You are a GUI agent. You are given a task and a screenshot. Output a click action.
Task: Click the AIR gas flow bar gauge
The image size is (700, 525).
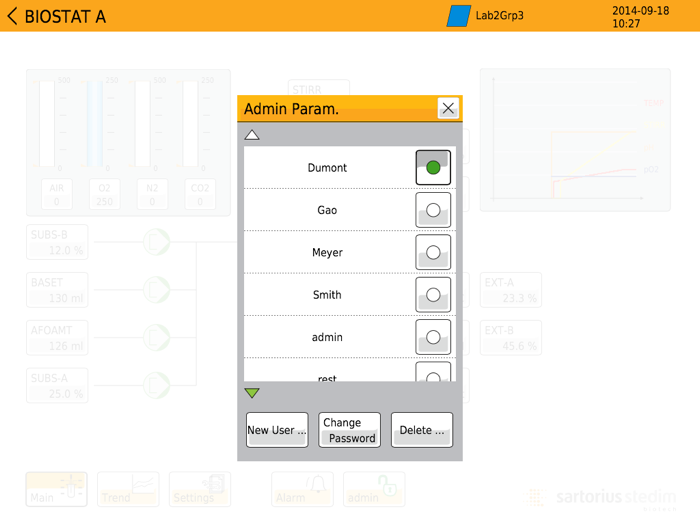click(47, 124)
